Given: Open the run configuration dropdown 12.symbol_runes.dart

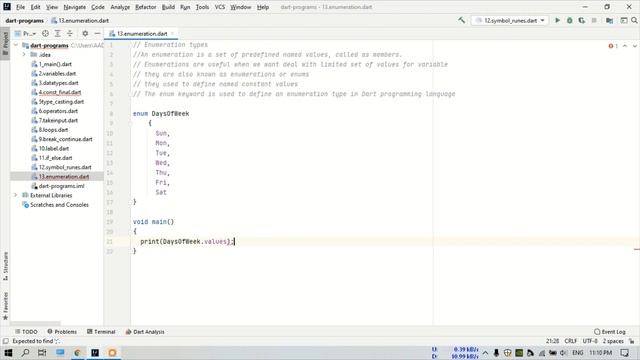Looking at the screenshot, I should [510, 20].
